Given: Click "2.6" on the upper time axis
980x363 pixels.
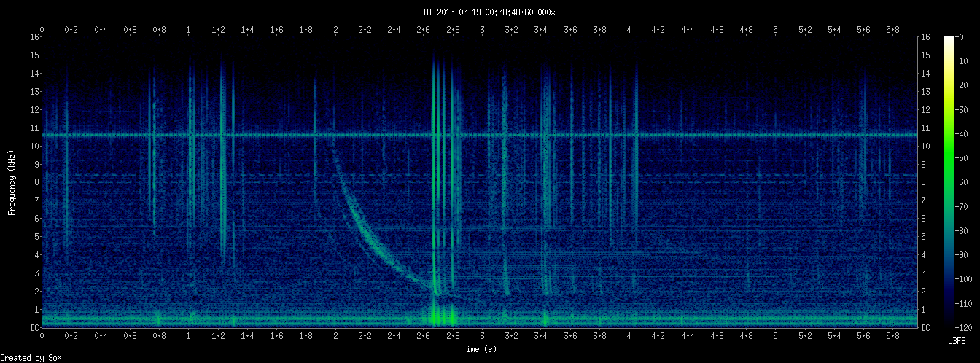Looking at the screenshot, I should (424, 30).
